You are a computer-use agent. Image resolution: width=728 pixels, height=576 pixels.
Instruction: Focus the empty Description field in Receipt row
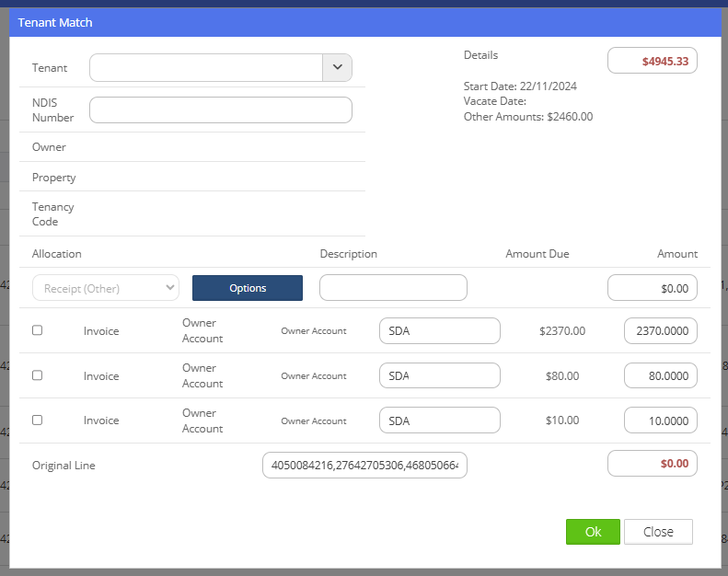pyautogui.click(x=393, y=288)
